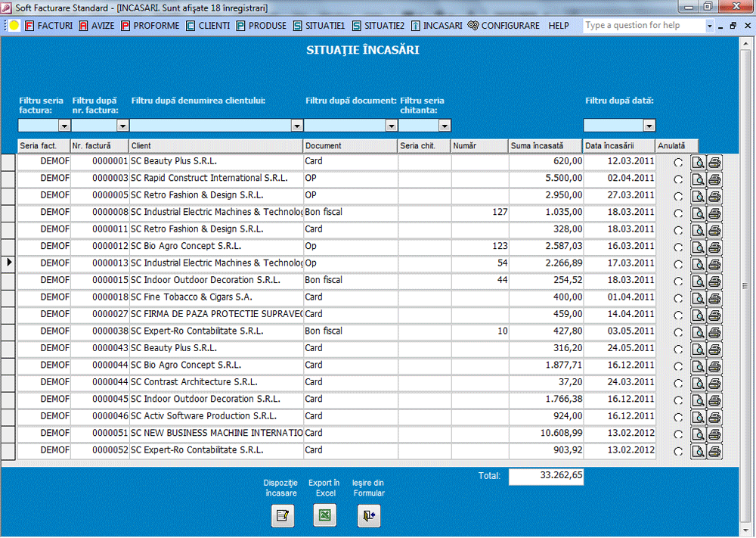Print the invoice 0000003 payment record

(x=714, y=179)
